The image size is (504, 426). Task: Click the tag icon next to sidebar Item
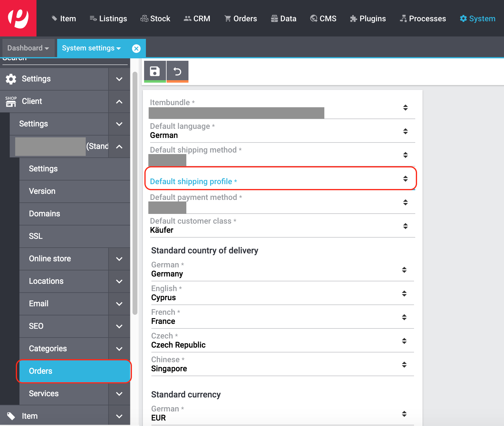pyautogui.click(x=11, y=416)
